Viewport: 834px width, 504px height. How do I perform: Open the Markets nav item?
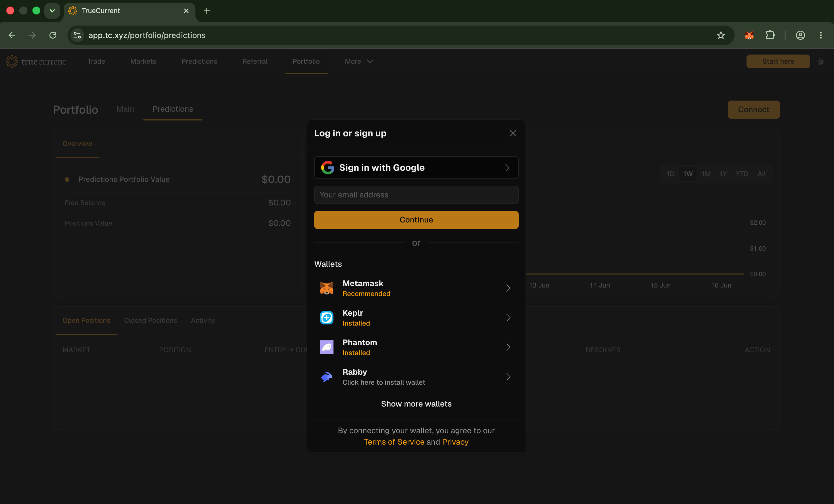[143, 61]
